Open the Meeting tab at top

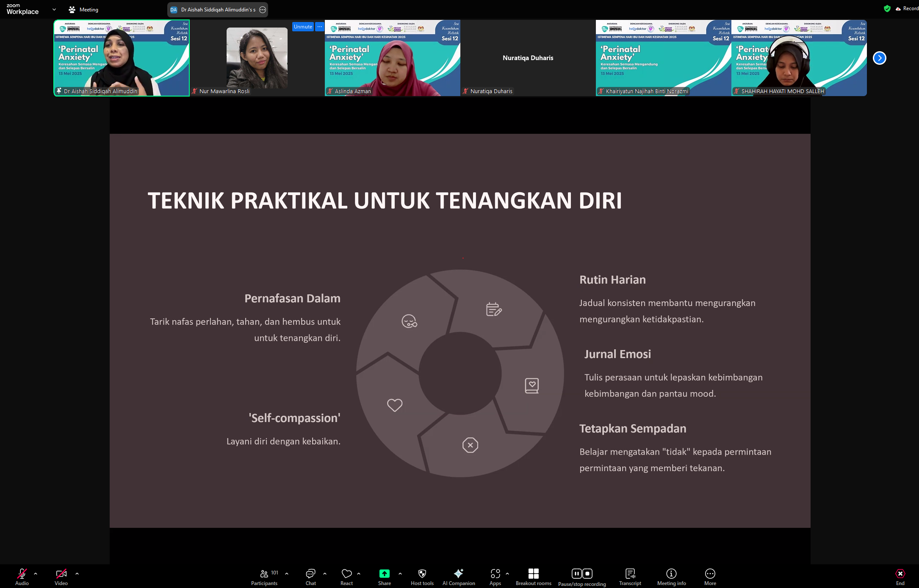(83, 9)
